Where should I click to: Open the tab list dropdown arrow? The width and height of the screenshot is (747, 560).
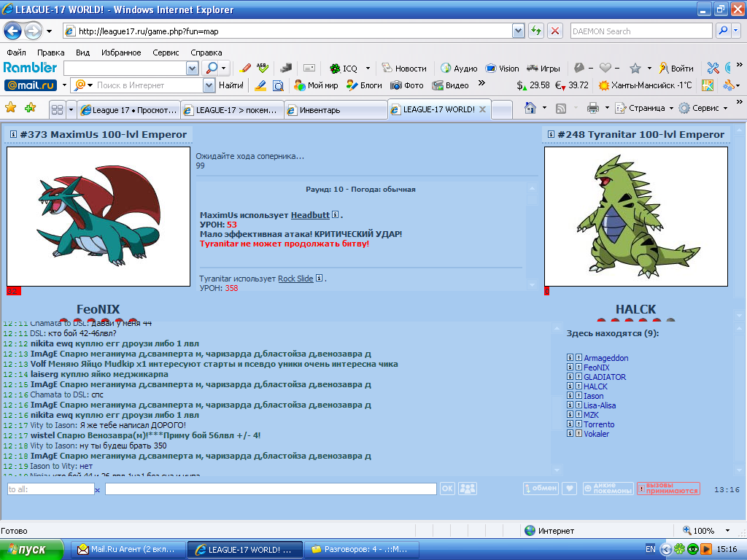(x=71, y=110)
